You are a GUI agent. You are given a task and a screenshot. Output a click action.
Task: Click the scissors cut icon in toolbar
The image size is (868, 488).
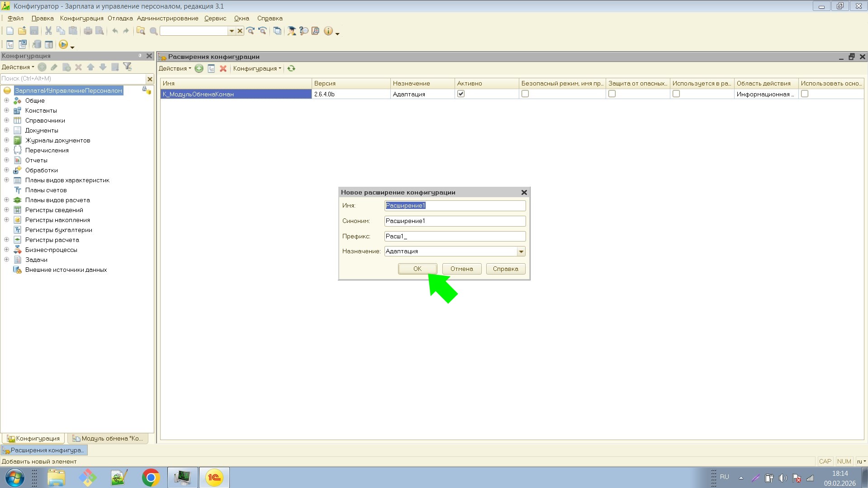48,31
